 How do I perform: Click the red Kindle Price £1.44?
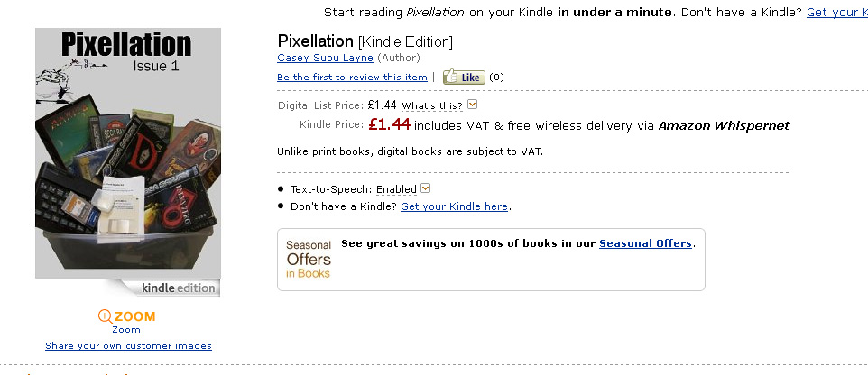(390, 124)
